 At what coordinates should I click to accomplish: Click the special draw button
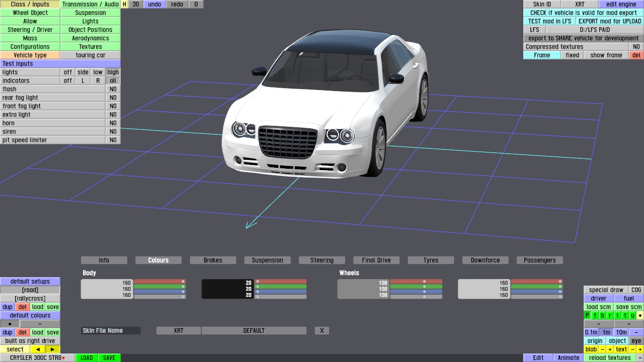pos(606,290)
